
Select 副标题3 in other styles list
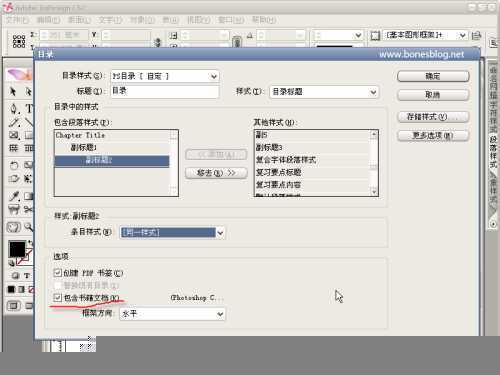point(312,147)
